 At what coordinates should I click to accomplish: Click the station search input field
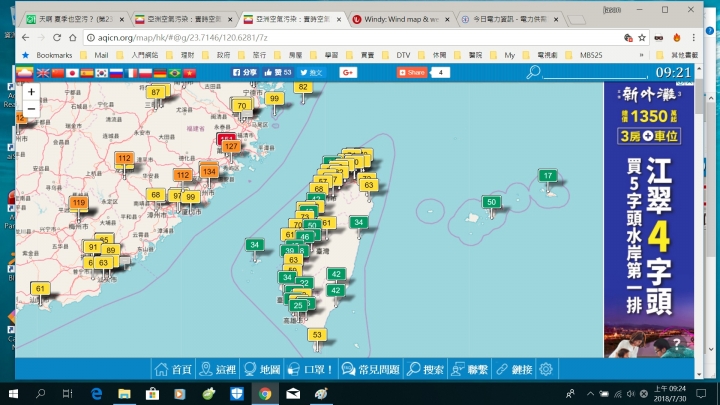[x=596, y=72]
